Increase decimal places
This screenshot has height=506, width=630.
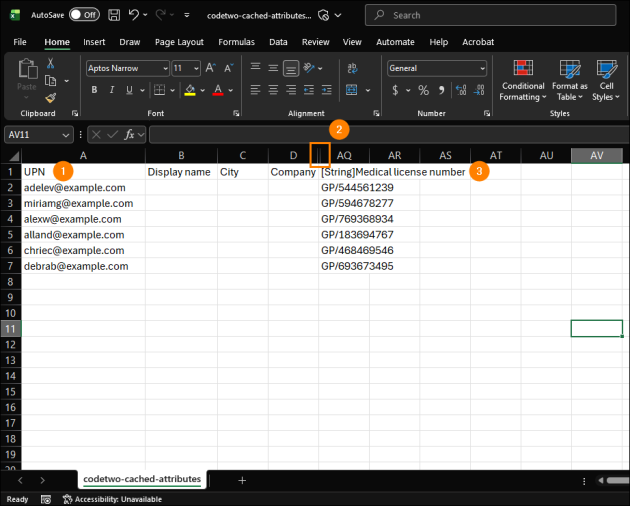click(x=461, y=90)
